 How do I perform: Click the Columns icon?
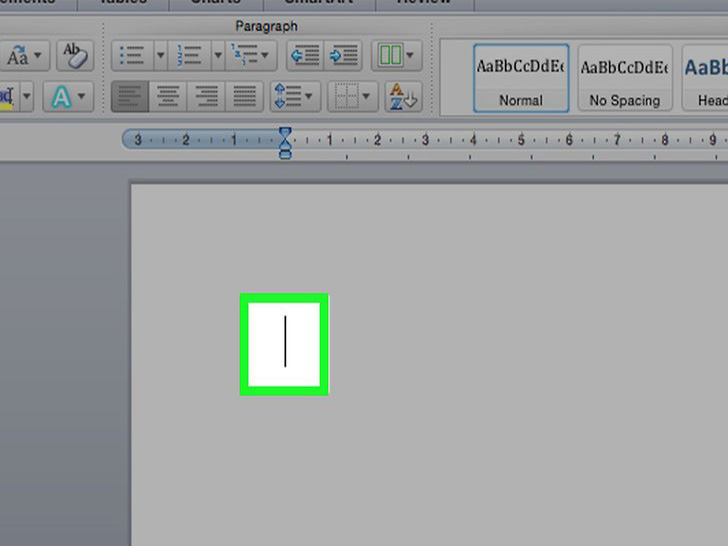click(x=390, y=55)
